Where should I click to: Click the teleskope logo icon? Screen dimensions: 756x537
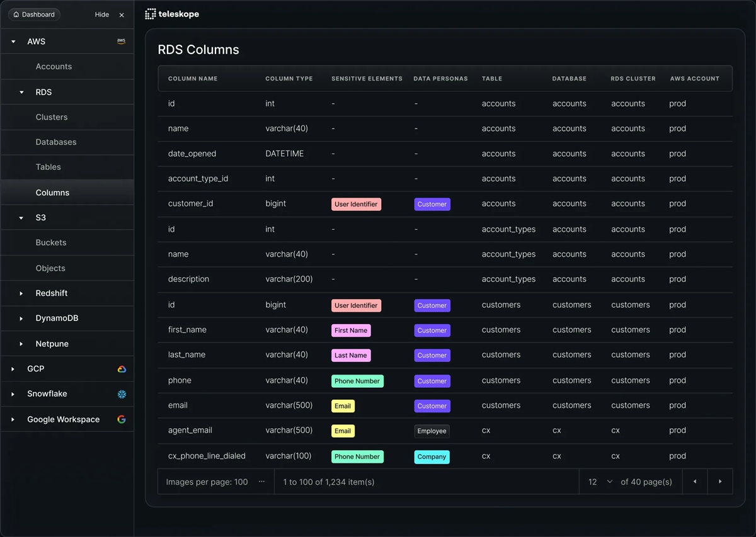point(151,14)
